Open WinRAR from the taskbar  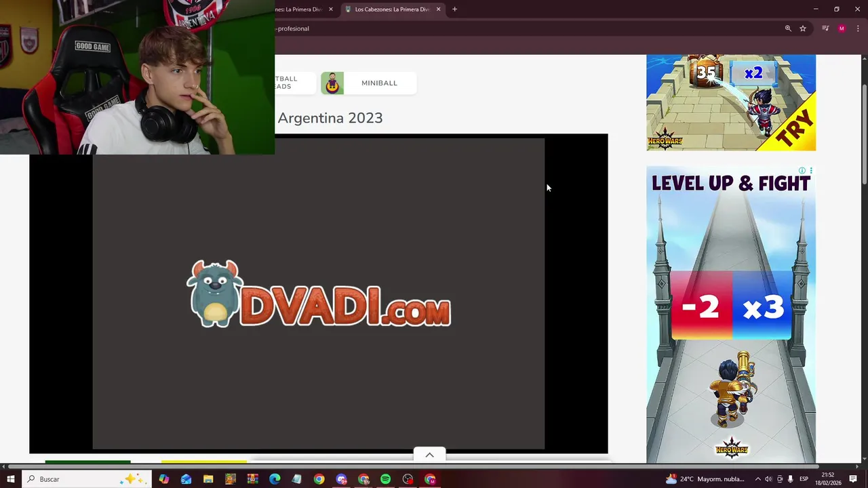point(252,479)
